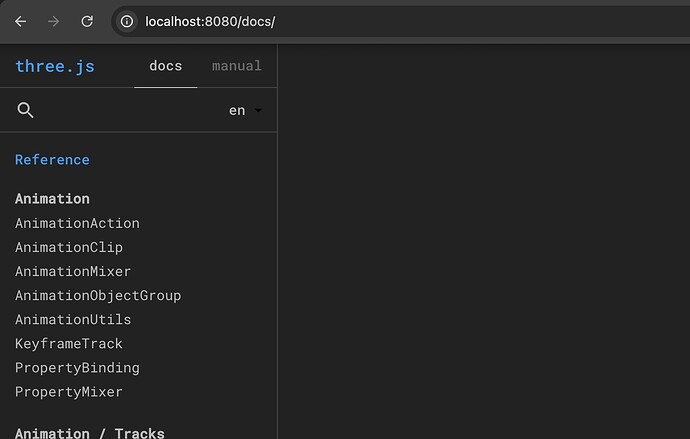Image resolution: width=690 pixels, height=439 pixels.
Task: Switch to the manual tab
Action: click(x=237, y=66)
